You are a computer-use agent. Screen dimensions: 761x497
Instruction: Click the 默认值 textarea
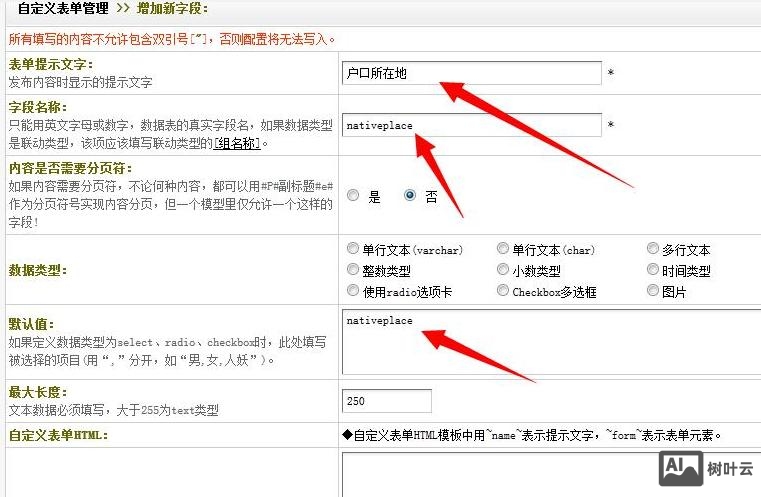[x=551, y=342]
